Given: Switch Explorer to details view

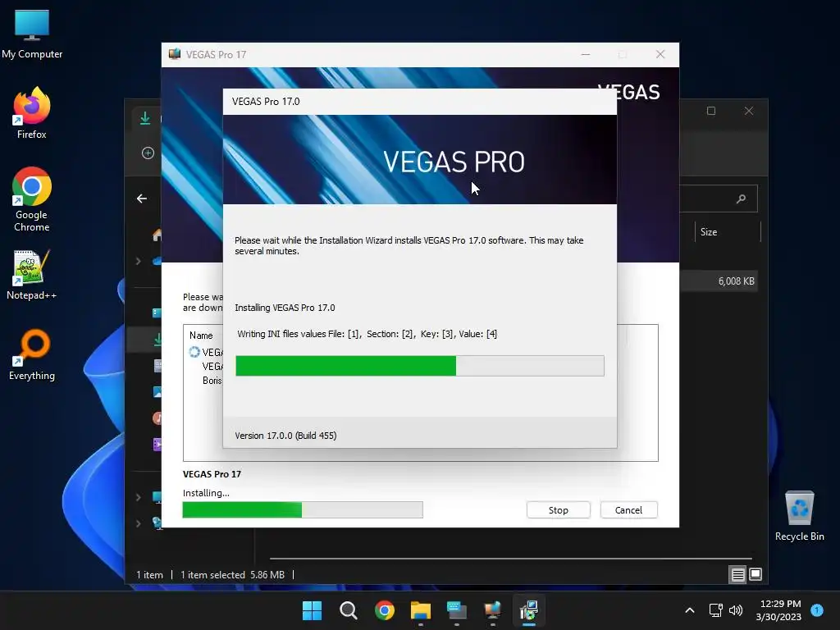Looking at the screenshot, I should point(737,575).
